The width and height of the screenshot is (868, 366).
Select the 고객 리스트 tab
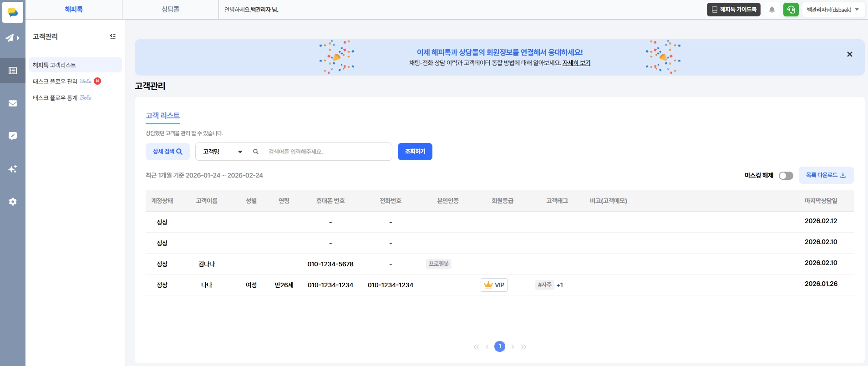162,116
